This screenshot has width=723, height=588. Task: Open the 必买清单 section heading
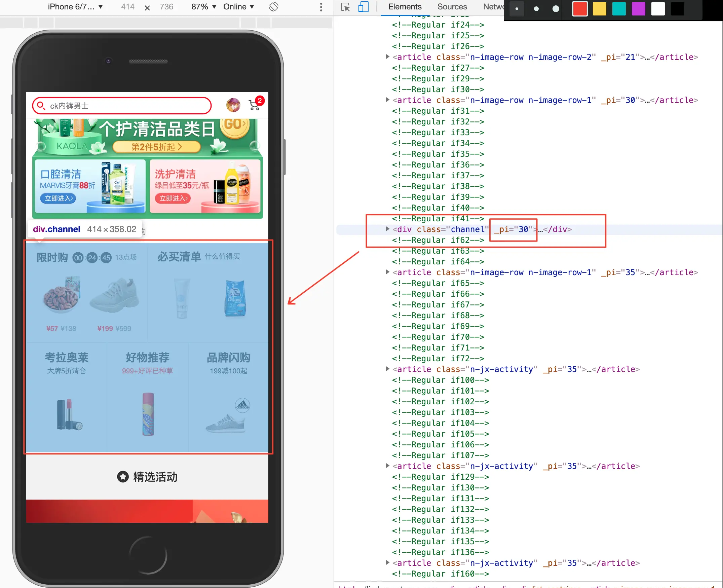[x=179, y=257]
